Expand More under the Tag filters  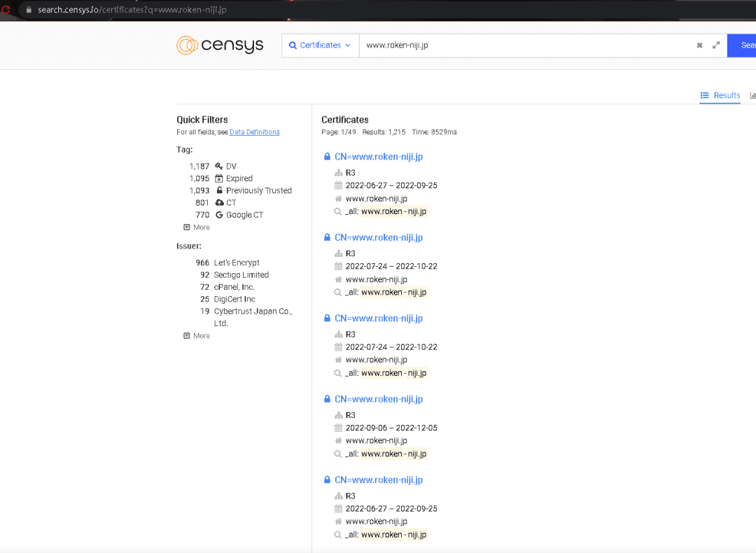[197, 227]
